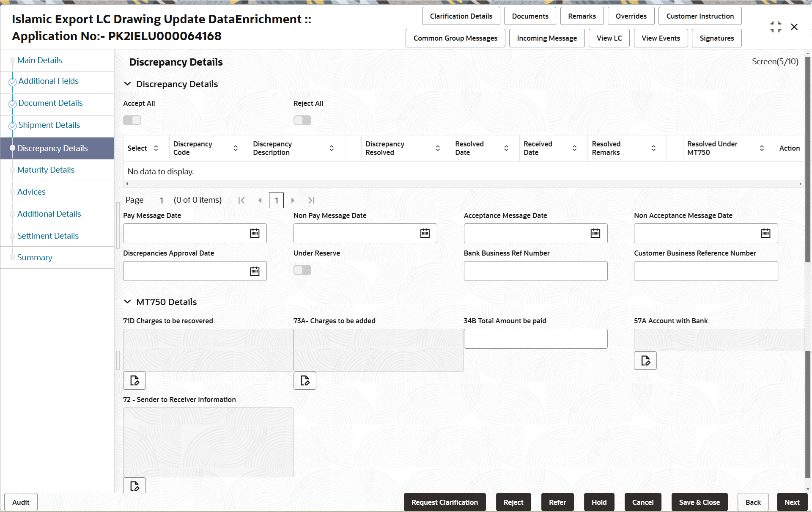Click the 34B Total Amount be paid field
Screen dimensions: 812x512
click(535, 339)
